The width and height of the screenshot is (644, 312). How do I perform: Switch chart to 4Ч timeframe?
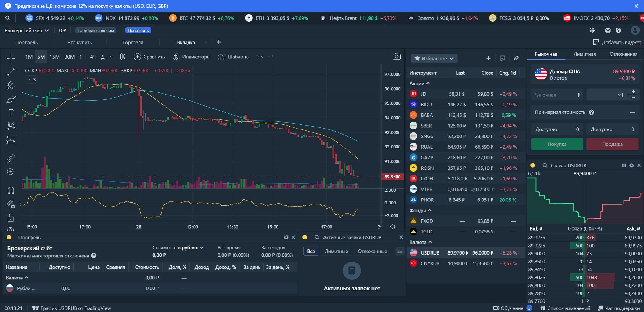93,57
